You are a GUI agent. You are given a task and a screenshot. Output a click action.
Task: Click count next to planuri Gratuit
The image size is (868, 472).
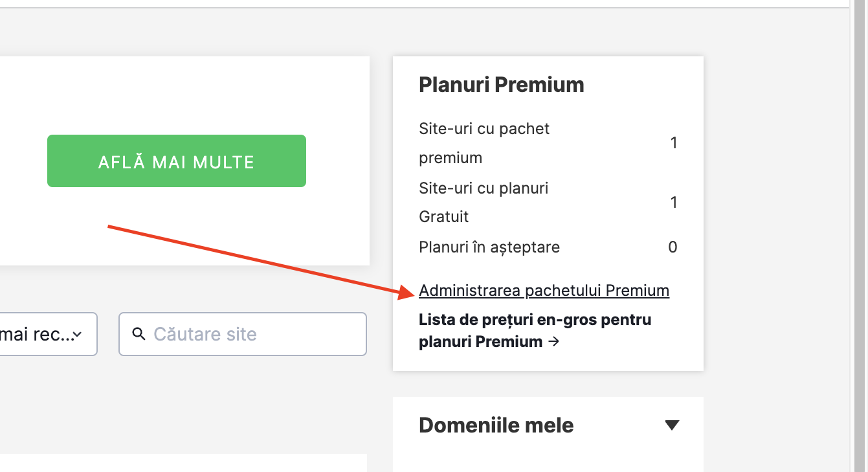pos(674,203)
